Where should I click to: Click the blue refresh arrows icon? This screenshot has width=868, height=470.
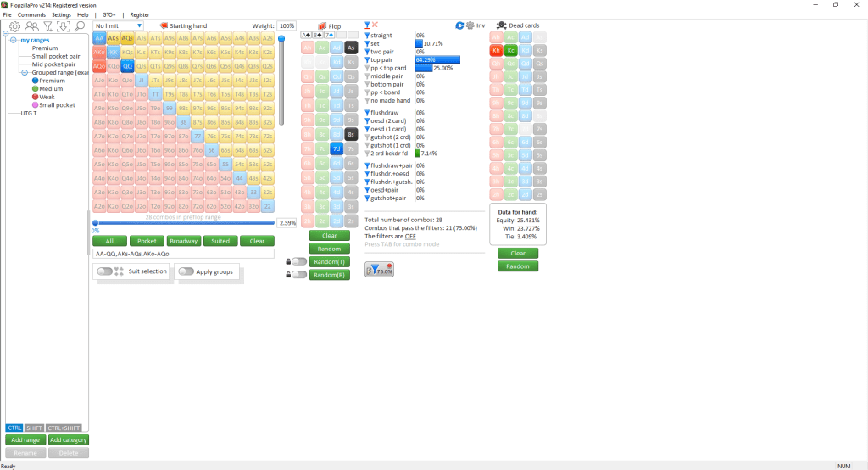pos(459,25)
